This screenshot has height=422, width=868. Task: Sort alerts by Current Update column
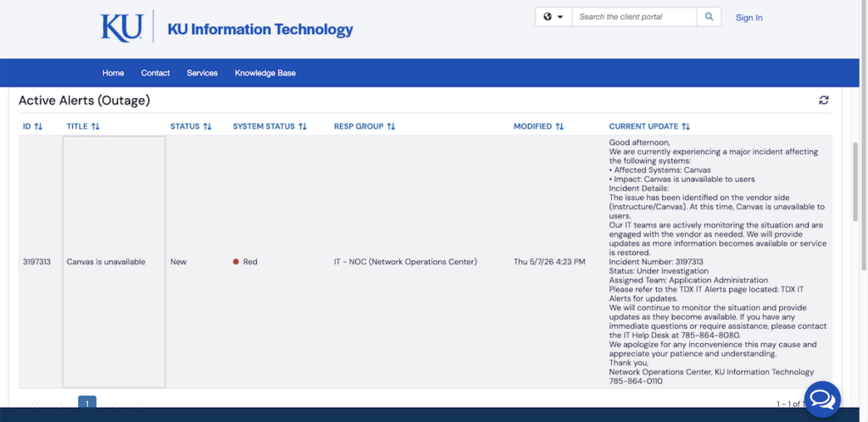pyautogui.click(x=650, y=126)
